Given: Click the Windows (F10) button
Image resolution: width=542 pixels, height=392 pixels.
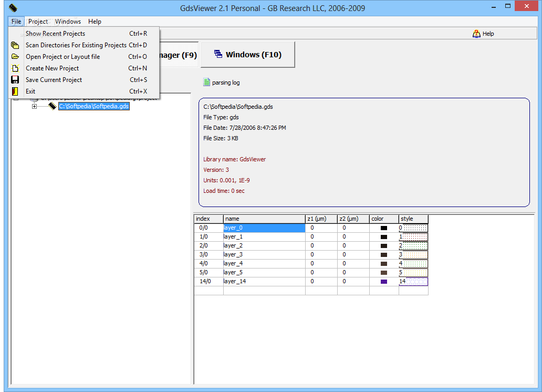Looking at the screenshot, I should click(x=247, y=55).
